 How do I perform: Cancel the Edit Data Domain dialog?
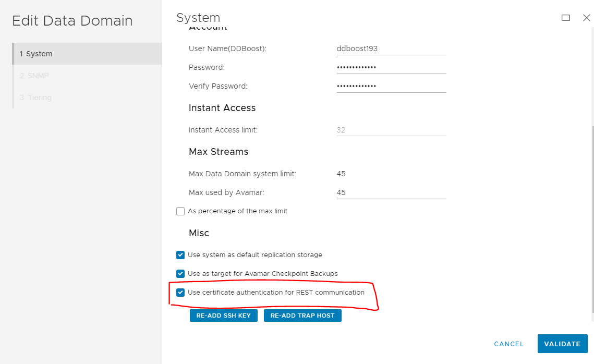click(x=508, y=344)
